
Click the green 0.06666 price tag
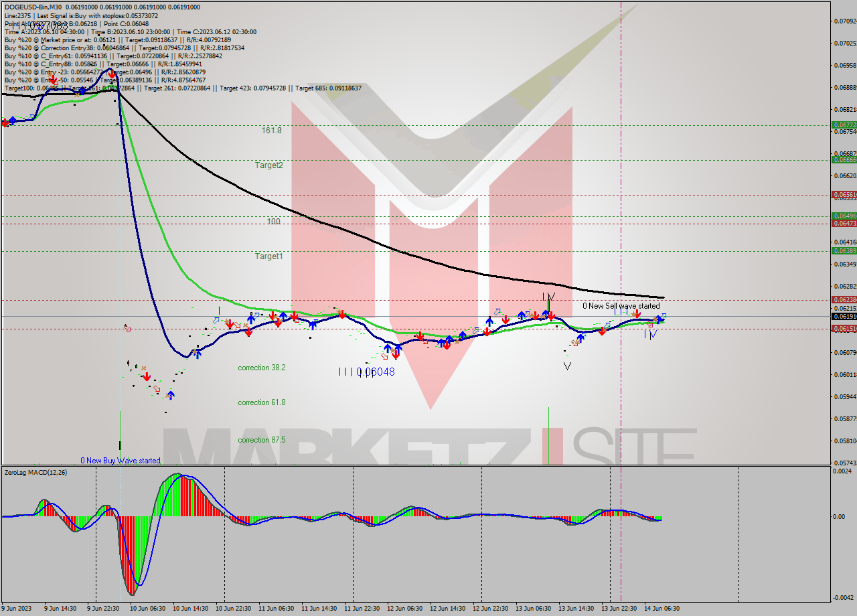[843, 159]
